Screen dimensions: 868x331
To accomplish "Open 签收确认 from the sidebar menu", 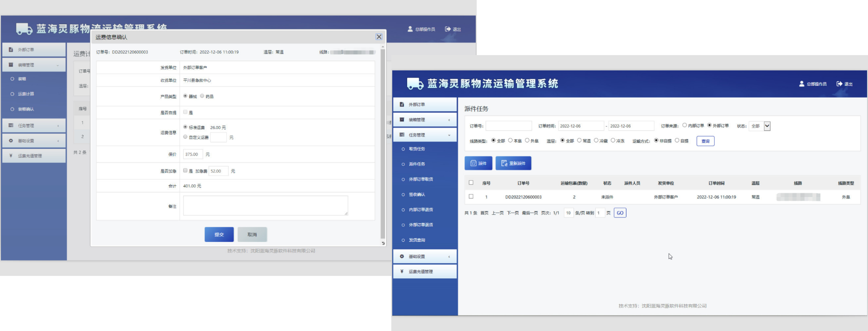I will point(417,194).
